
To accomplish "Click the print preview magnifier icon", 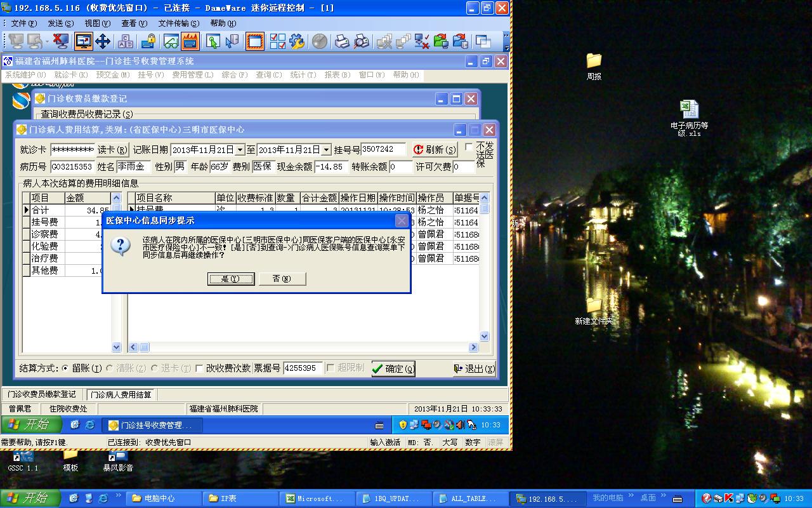I will (362, 41).
